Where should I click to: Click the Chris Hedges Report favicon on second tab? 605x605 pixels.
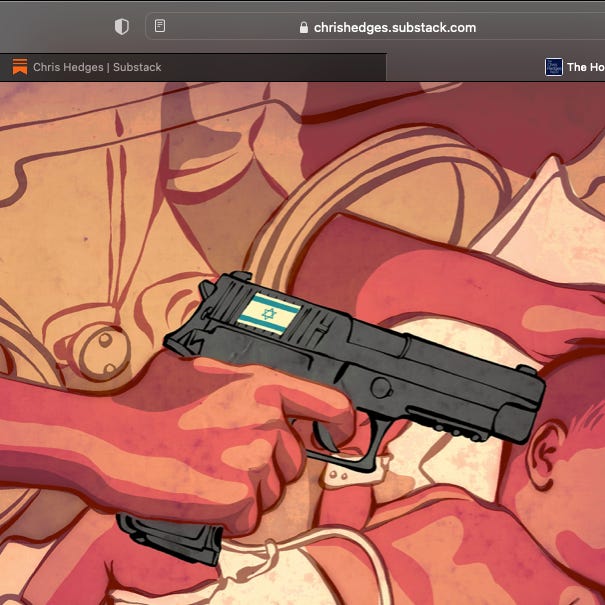pyautogui.click(x=554, y=67)
